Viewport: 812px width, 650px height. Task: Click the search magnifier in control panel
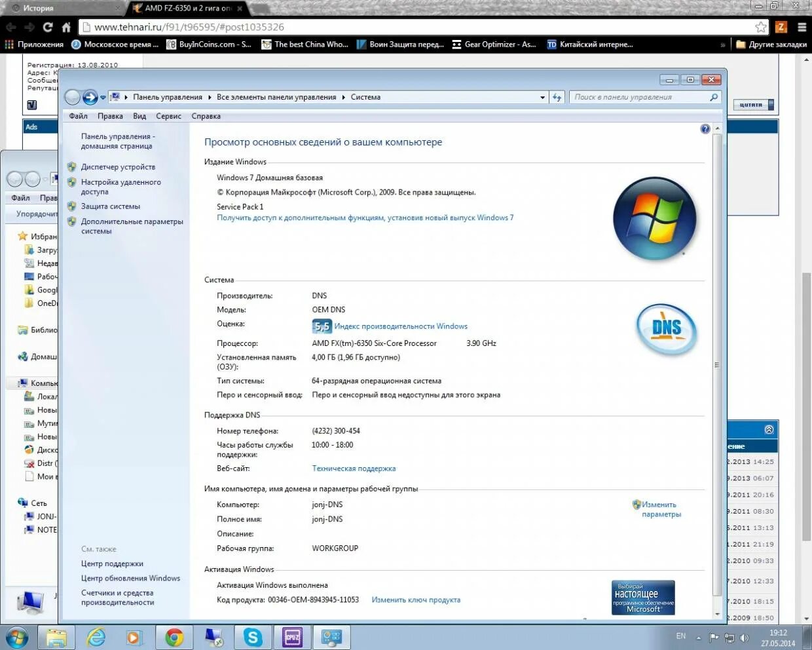[714, 97]
